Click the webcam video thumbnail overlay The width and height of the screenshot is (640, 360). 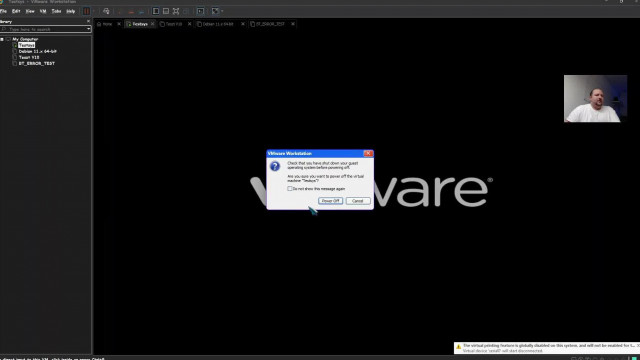pos(596,98)
